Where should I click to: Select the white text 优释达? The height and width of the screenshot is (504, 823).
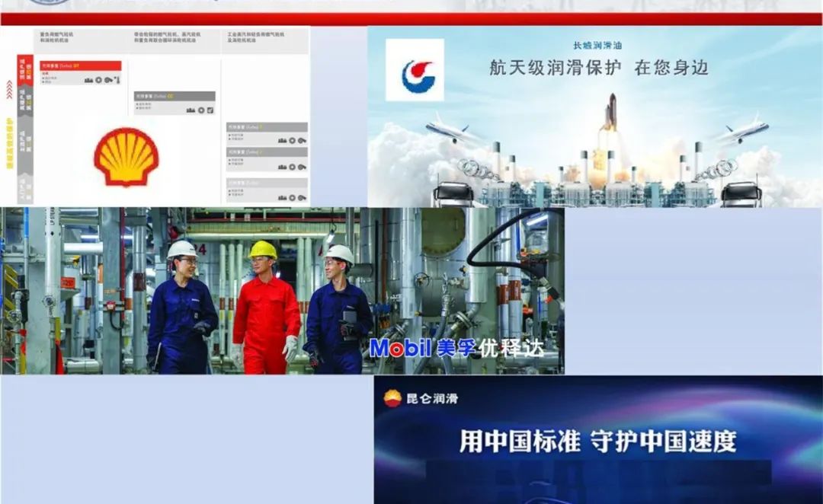point(510,348)
